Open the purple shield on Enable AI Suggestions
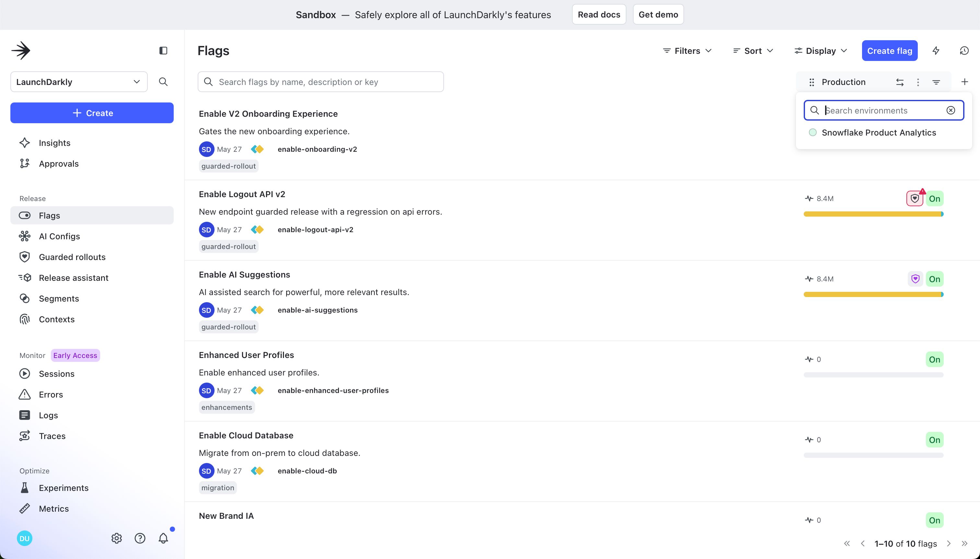This screenshot has width=980, height=559. (916, 279)
